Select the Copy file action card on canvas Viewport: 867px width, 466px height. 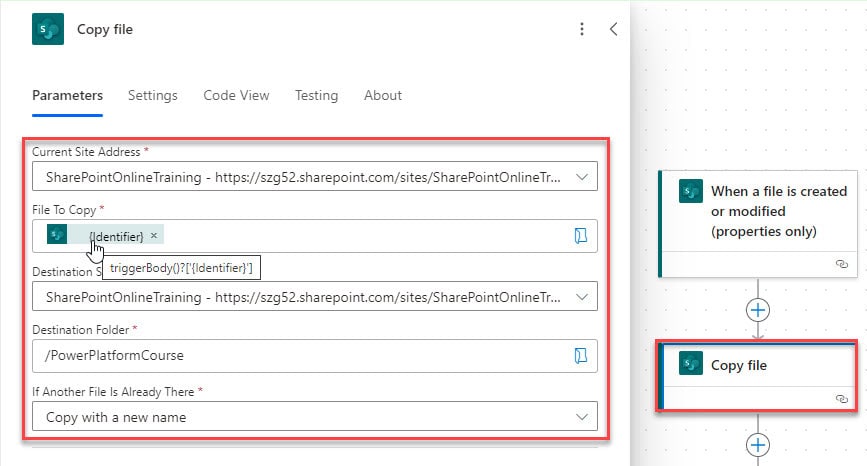pos(758,376)
